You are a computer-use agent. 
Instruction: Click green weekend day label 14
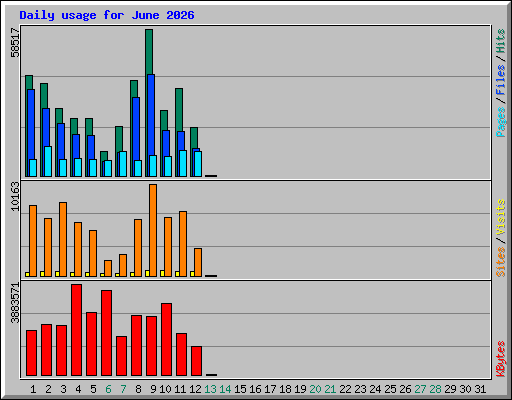tap(225, 389)
